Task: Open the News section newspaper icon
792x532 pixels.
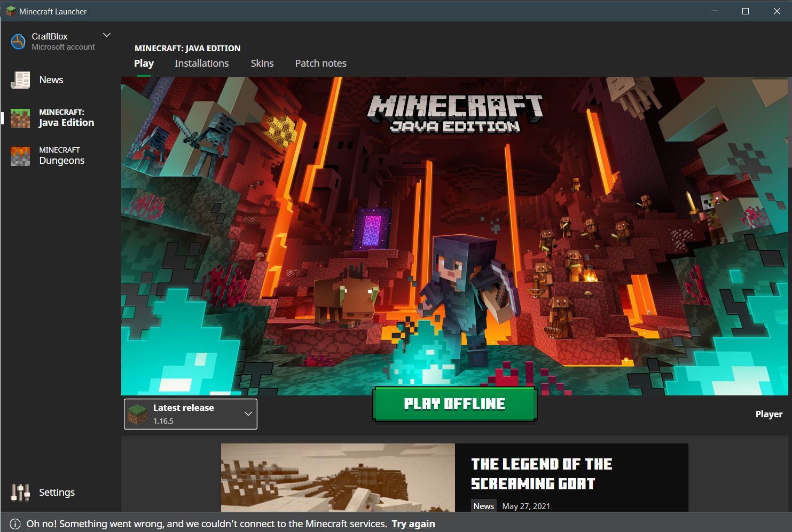Action: coord(20,80)
